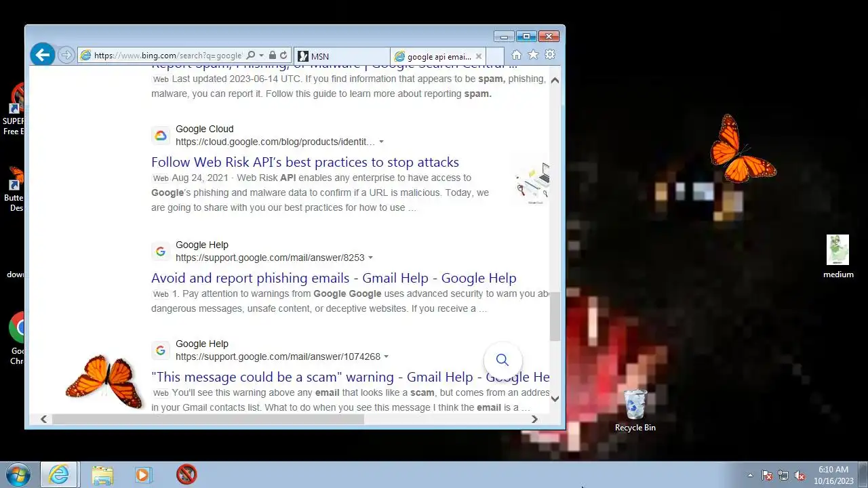The width and height of the screenshot is (868, 488).
Task: Select the Google Chrome desktop shortcut
Action: (x=18, y=339)
